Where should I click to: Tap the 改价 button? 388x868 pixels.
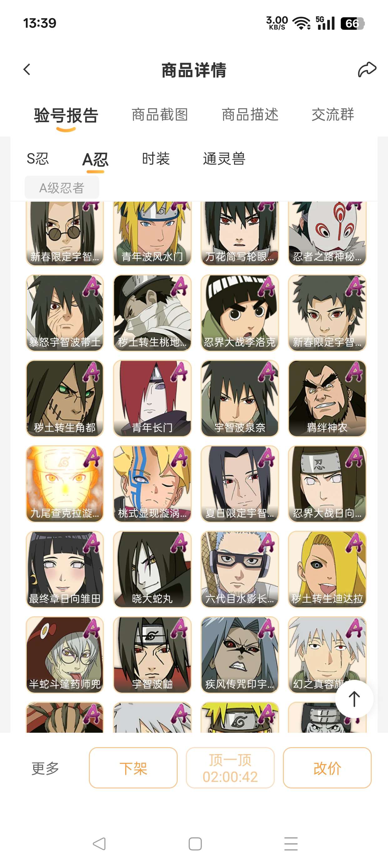pyautogui.click(x=327, y=768)
